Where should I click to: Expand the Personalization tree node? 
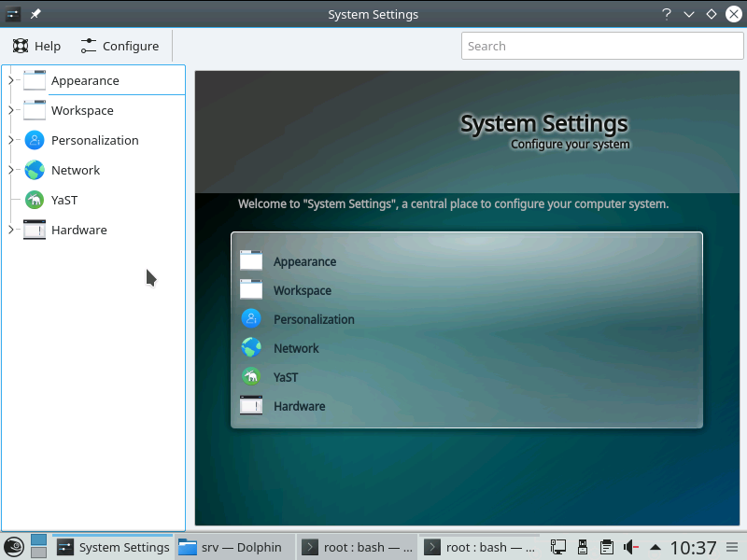click(x=11, y=140)
